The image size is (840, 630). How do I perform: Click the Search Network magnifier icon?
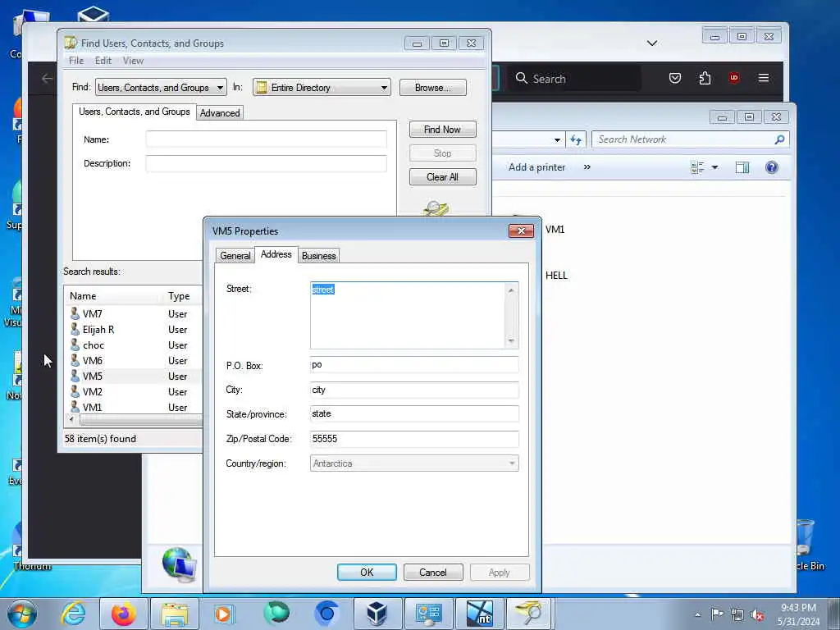click(x=779, y=139)
